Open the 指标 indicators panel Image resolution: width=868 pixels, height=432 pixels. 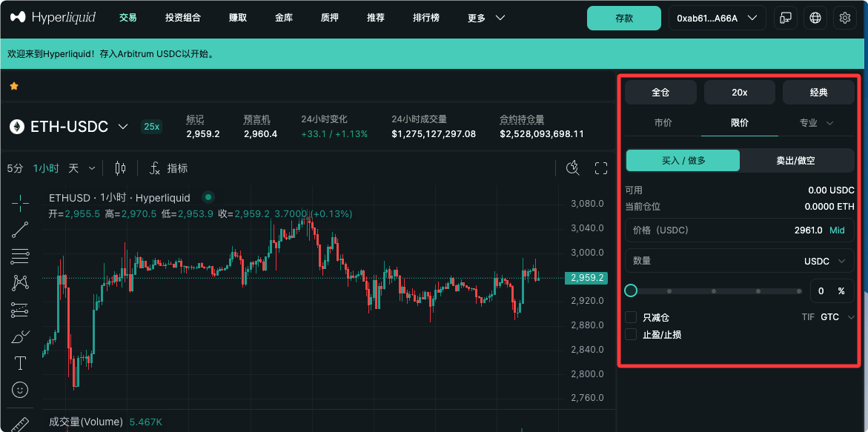point(169,167)
